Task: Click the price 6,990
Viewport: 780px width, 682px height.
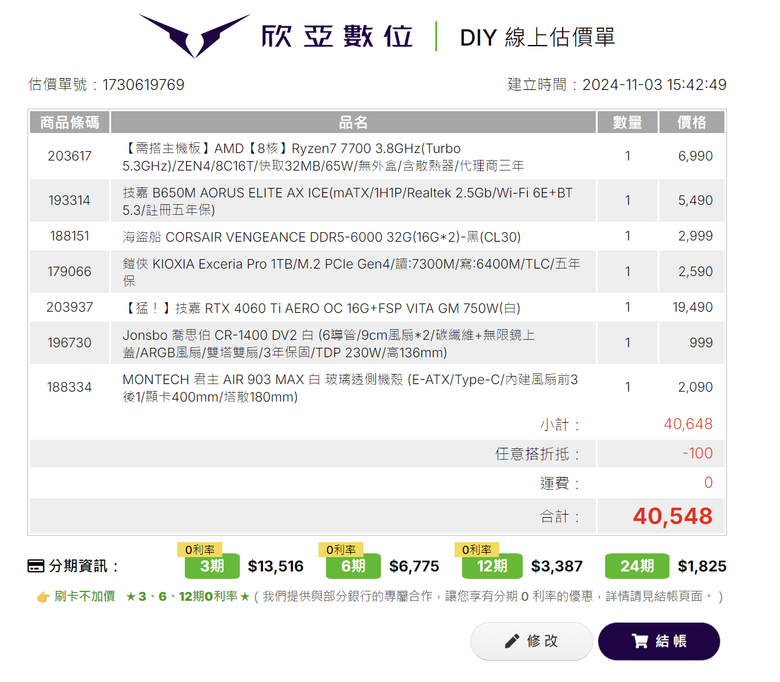Action: pos(695,156)
